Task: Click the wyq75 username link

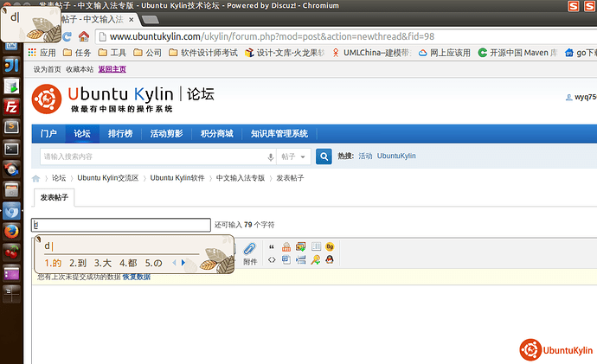Action: pyautogui.click(x=585, y=97)
